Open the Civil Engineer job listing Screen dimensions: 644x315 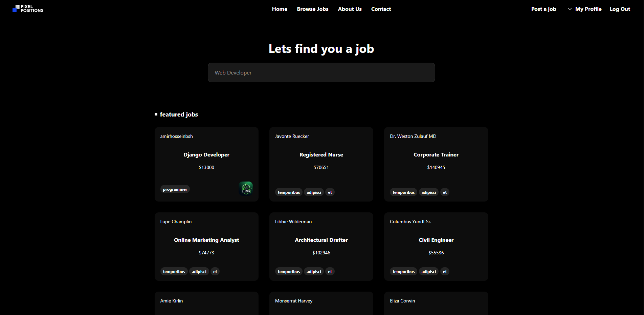[x=436, y=240]
